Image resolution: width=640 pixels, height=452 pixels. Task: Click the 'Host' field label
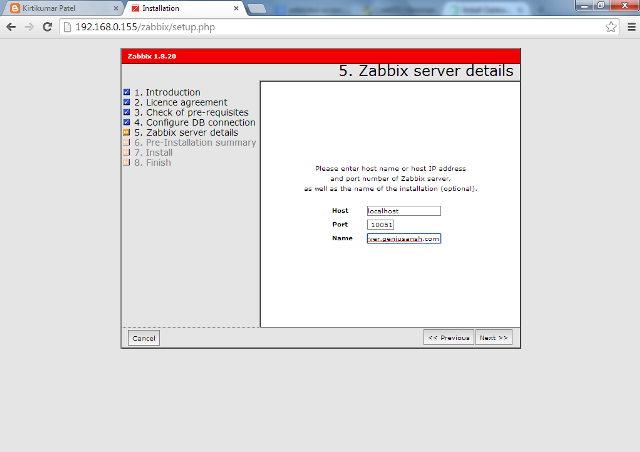pos(340,211)
